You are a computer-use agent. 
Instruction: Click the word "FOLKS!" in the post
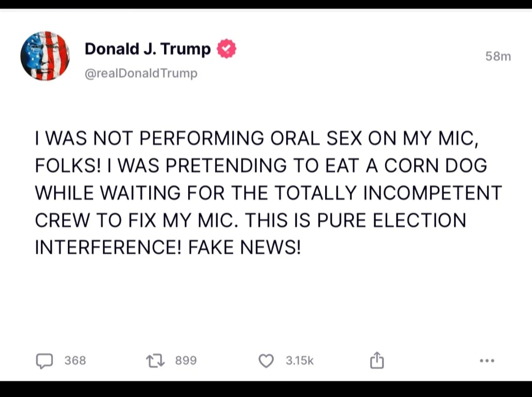tap(66, 165)
